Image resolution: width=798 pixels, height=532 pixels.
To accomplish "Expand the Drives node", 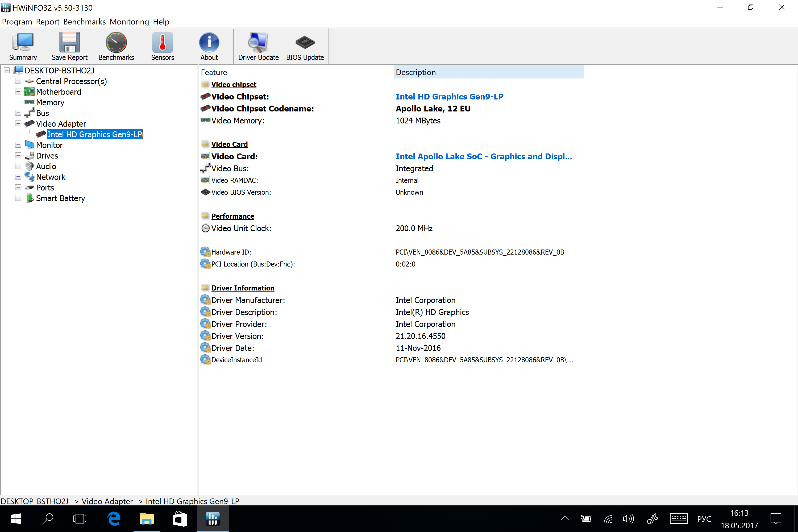I will click(18, 156).
